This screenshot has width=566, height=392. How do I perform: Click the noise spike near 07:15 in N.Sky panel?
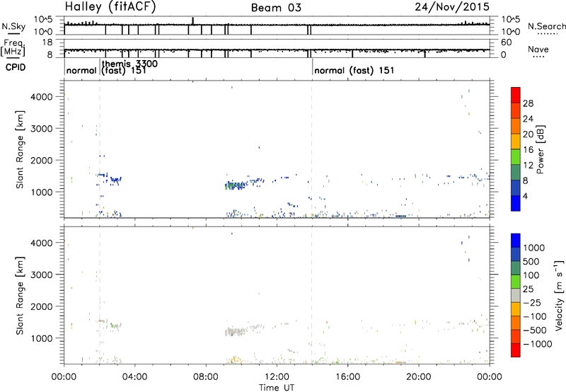pos(193,21)
